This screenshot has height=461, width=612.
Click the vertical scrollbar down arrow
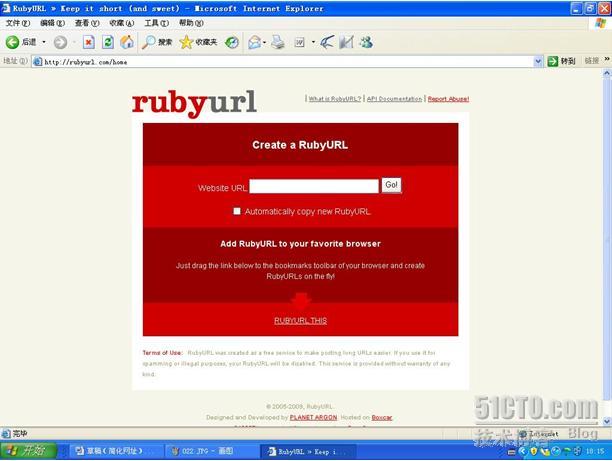[x=607, y=421]
